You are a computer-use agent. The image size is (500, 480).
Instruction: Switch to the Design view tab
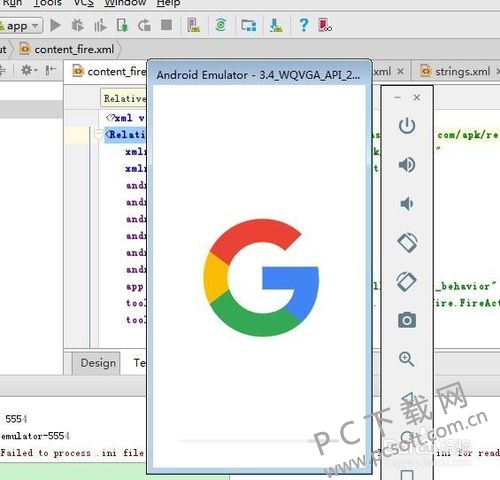[97, 363]
